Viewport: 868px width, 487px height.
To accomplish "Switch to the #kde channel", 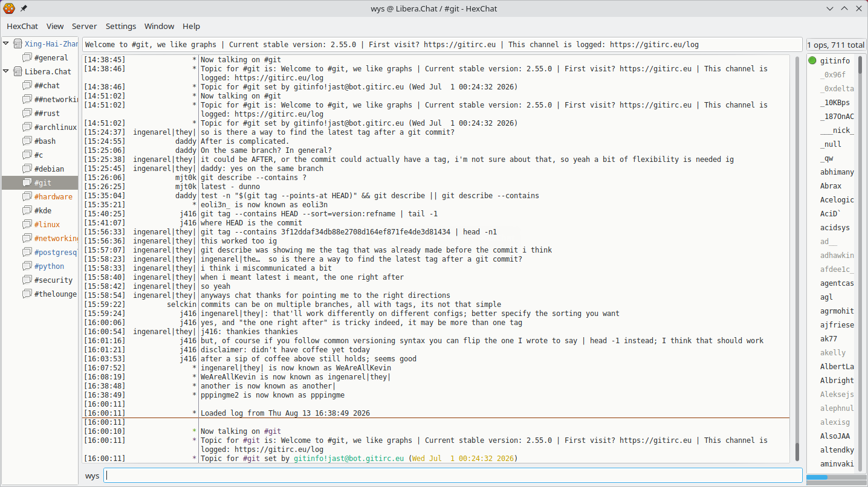I will pyautogui.click(x=43, y=210).
